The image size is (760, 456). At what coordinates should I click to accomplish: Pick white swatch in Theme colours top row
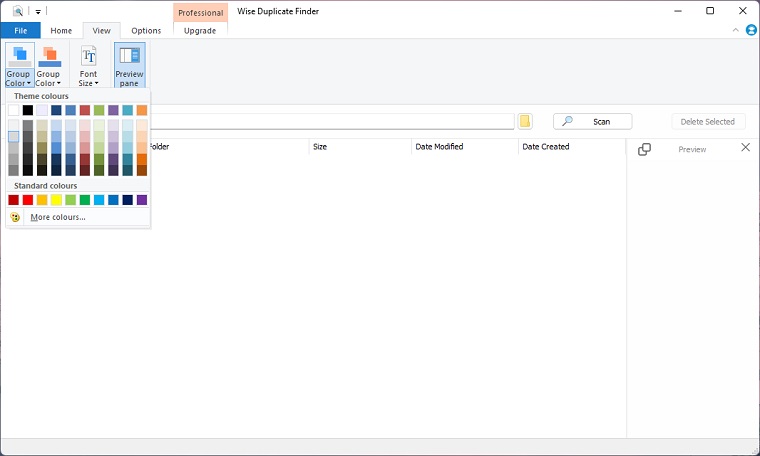click(14, 110)
